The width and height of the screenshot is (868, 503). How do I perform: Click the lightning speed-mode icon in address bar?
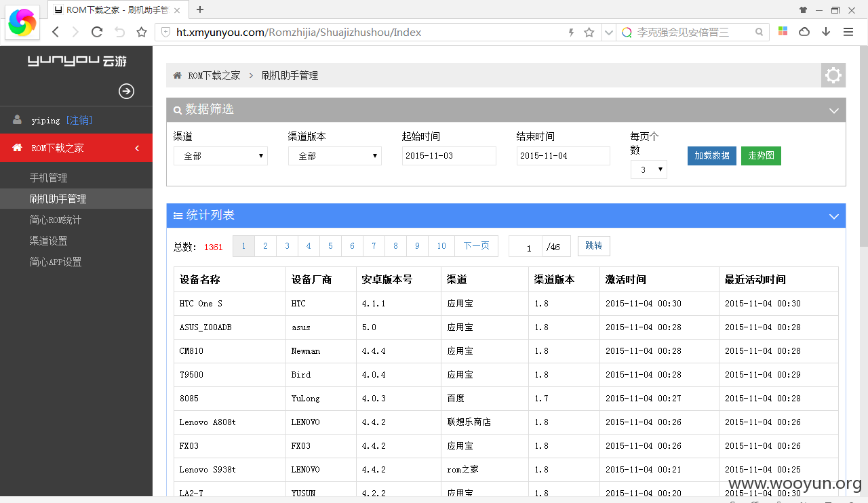coord(571,33)
